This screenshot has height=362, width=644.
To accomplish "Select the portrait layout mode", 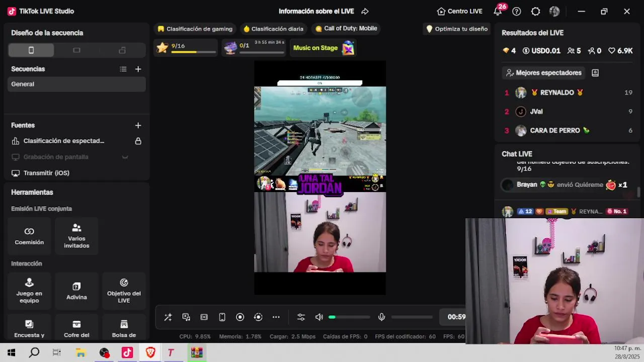I will (x=31, y=50).
